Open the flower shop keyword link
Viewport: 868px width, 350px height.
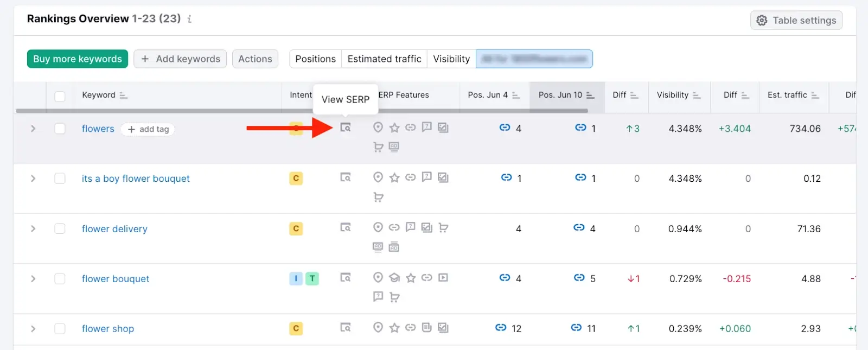[x=108, y=329]
